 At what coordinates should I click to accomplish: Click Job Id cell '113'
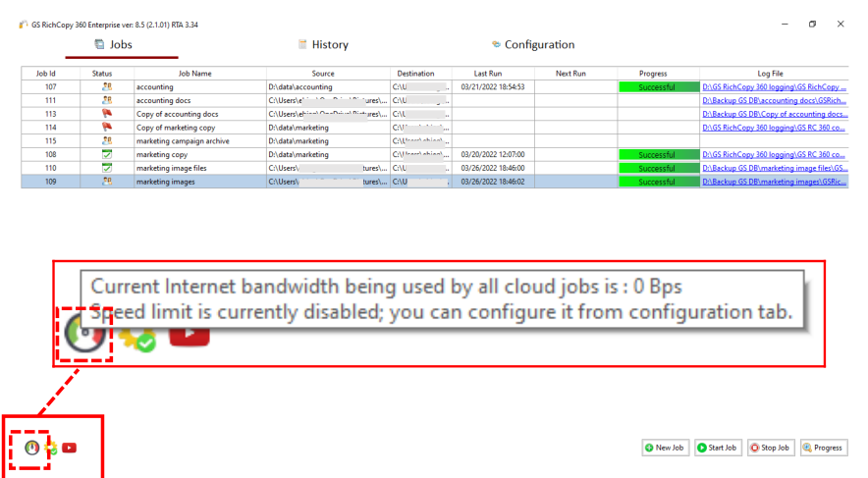(x=50, y=114)
